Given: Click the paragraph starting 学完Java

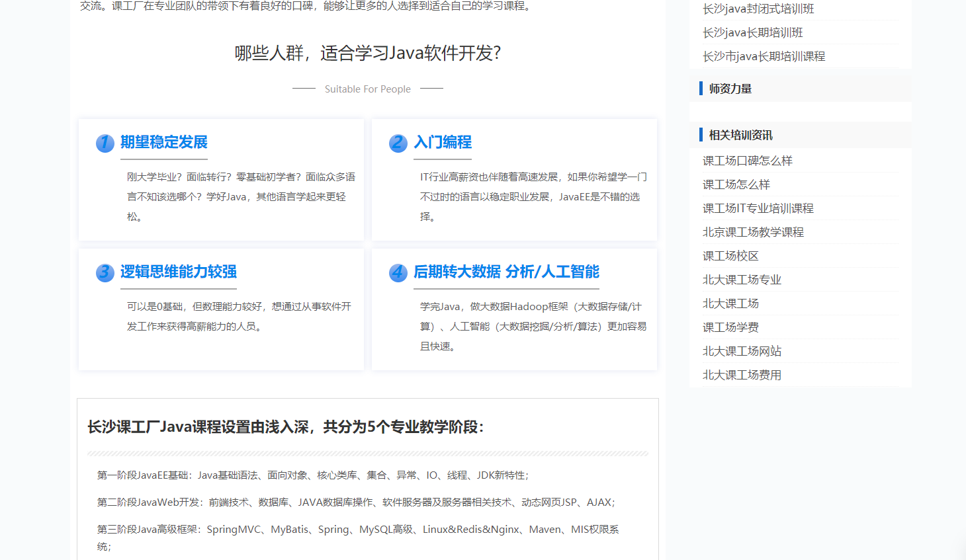Looking at the screenshot, I should pos(533,327).
